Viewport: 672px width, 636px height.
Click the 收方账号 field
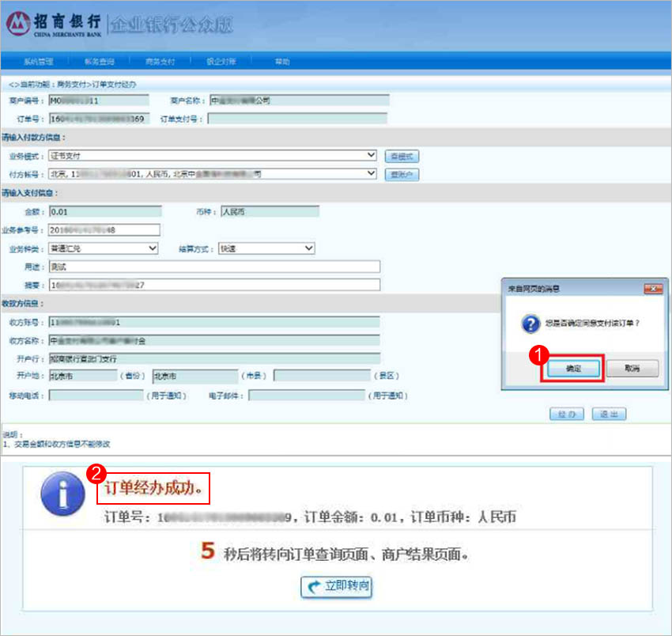(x=214, y=322)
